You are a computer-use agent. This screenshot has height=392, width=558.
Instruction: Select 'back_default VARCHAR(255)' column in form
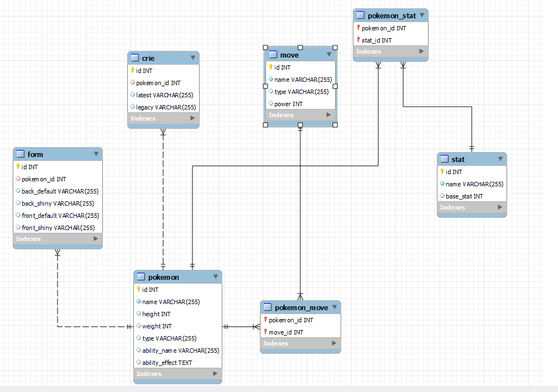pyautogui.click(x=58, y=191)
